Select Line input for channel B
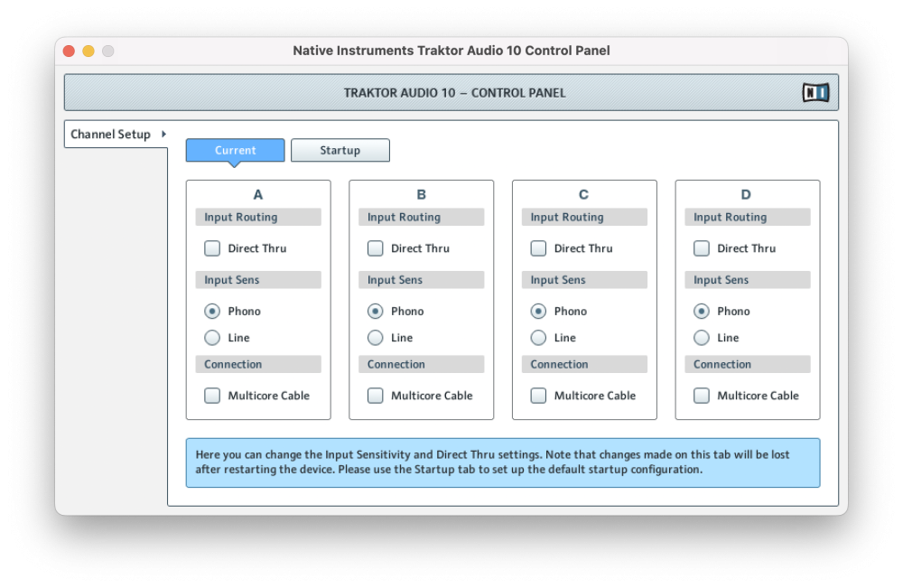The height and width of the screenshot is (588, 903). point(376,338)
